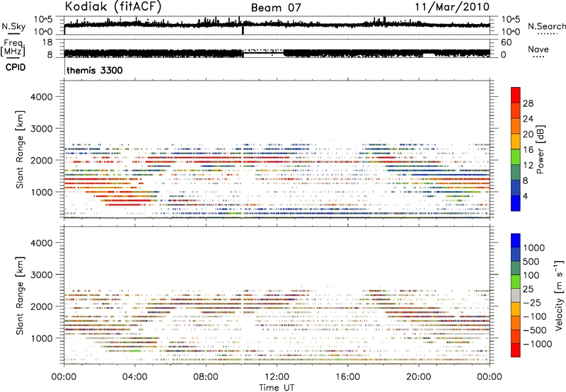Select the gray −25 to 25 Velocity swatch
566x392 pixels.
(516, 295)
